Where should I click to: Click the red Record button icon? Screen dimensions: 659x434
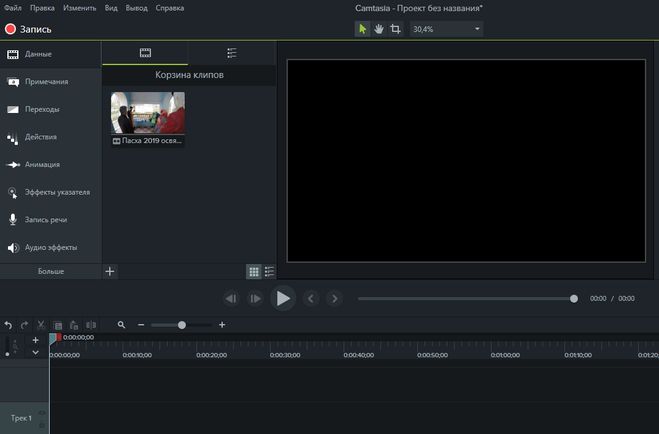coord(10,29)
